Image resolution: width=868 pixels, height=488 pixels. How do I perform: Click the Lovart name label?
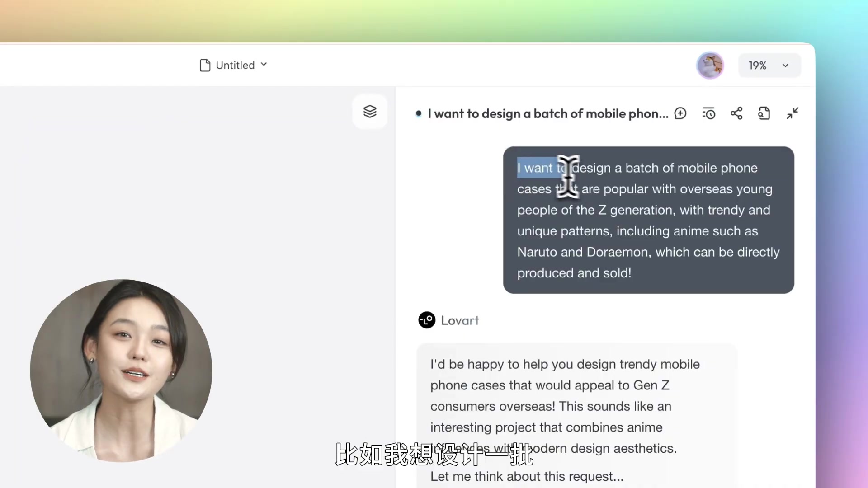[x=460, y=321]
